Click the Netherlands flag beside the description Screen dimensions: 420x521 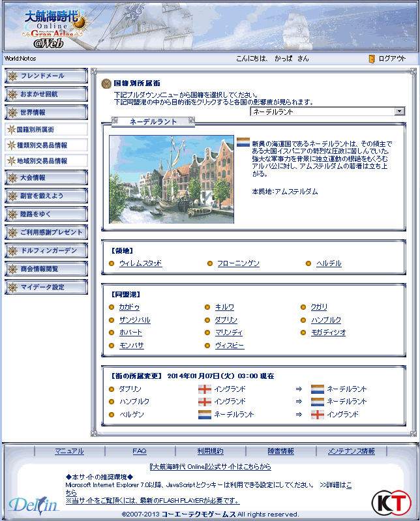[243, 143]
